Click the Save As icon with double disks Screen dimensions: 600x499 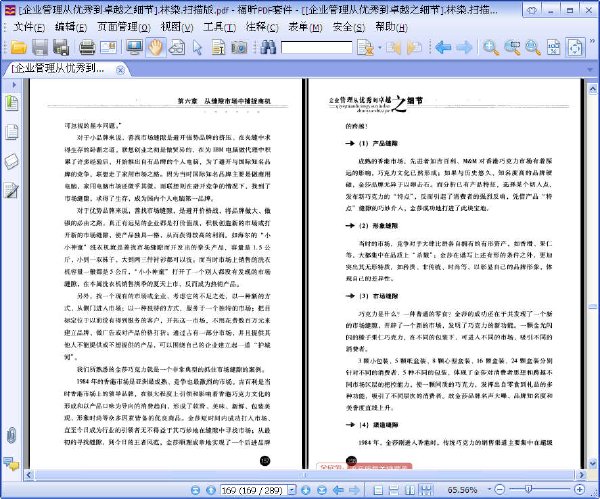click(61, 48)
